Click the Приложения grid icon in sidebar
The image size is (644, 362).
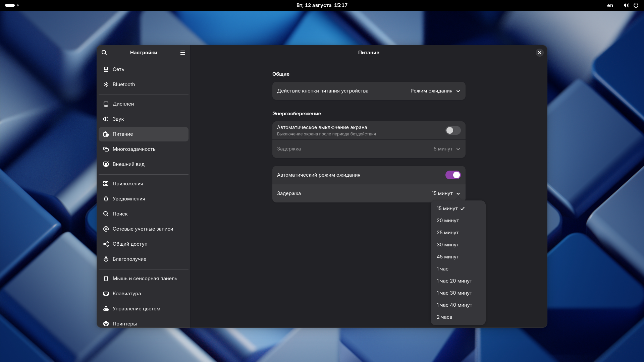click(x=106, y=184)
